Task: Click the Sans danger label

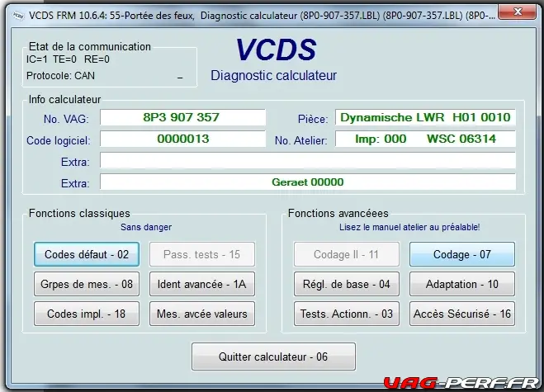Action: point(146,227)
